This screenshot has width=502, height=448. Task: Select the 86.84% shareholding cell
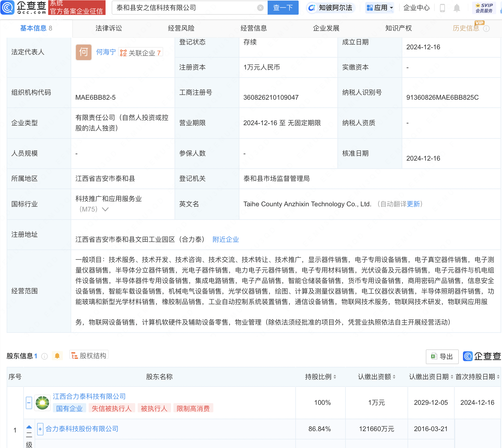click(x=320, y=429)
